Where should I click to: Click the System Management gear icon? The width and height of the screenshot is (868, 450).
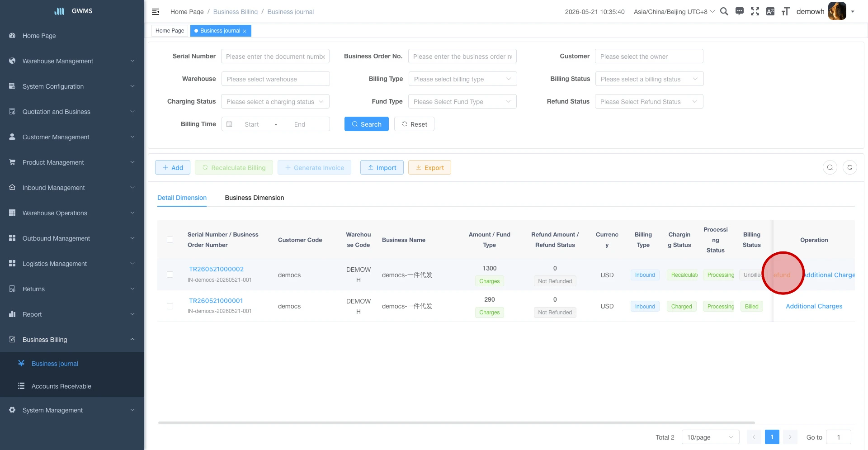pyautogui.click(x=12, y=410)
